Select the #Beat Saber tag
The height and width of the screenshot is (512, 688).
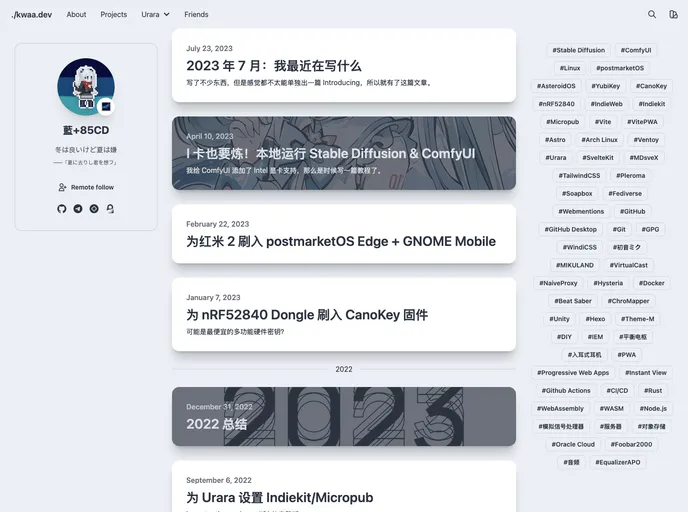(573, 301)
